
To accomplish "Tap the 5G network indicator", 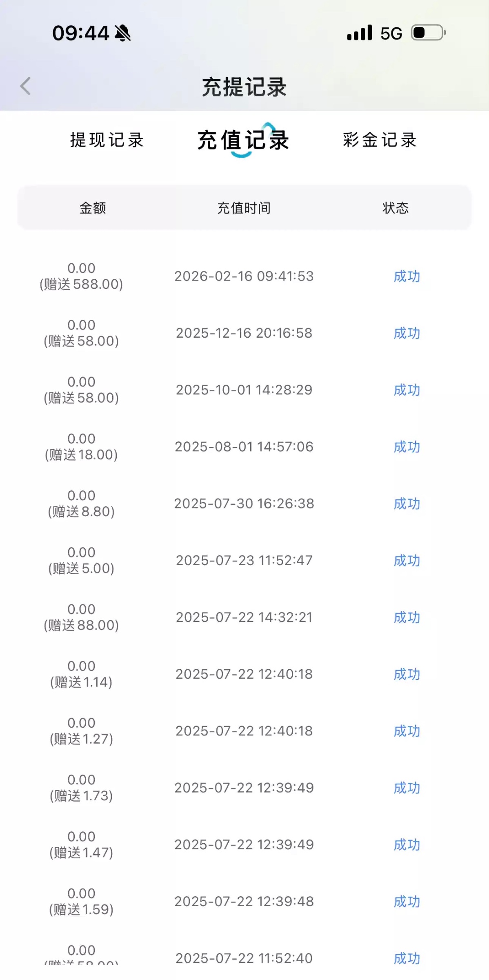I will 391,33.
